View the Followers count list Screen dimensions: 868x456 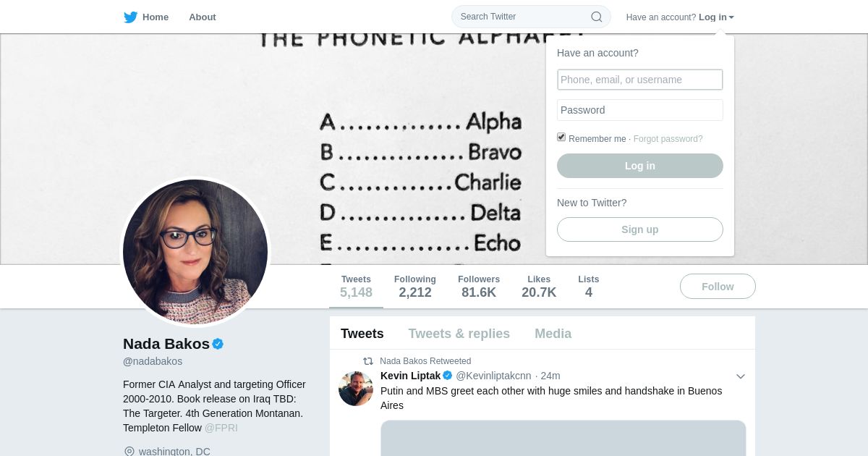tap(479, 287)
